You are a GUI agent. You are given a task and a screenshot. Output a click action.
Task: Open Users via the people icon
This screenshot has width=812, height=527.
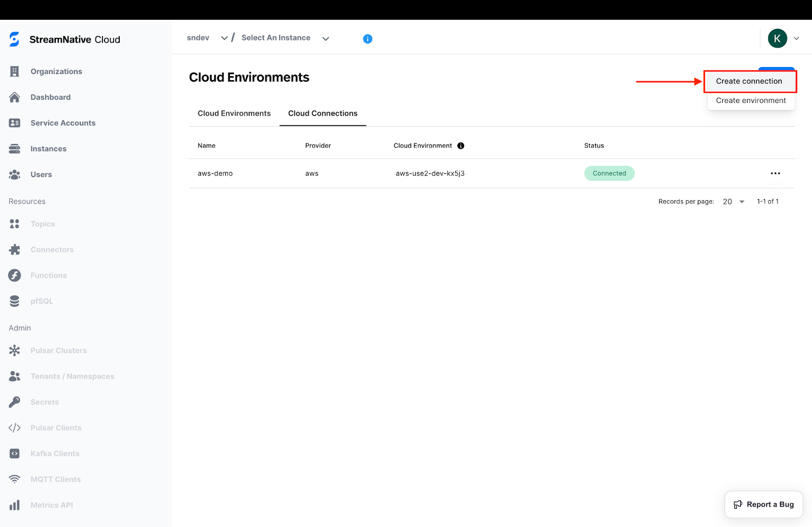pos(15,174)
